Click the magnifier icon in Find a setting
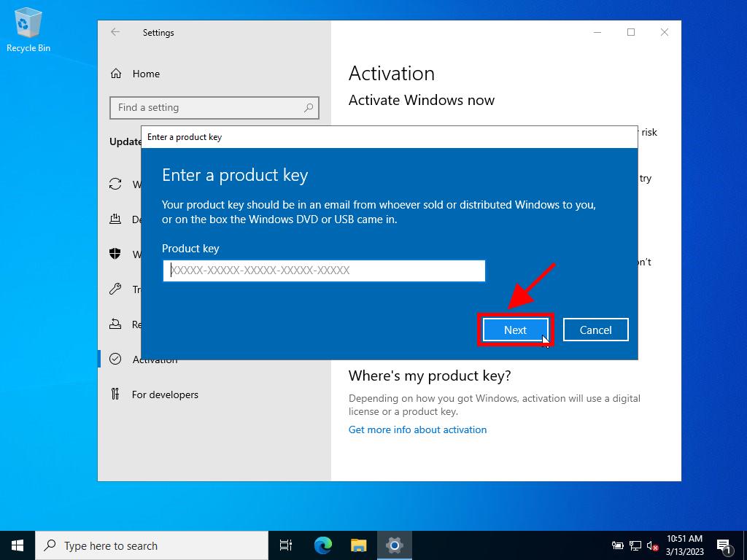The height and width of the screenshot is (560, 747). click(x=309, y=108)
